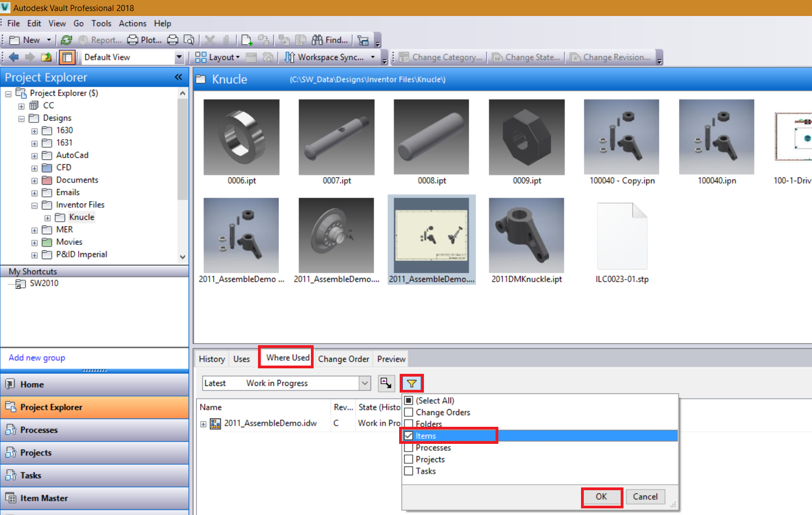The width and height of the screenshot is (812, 515).
Task: Switch to the Preview tab
Action: 391,359
